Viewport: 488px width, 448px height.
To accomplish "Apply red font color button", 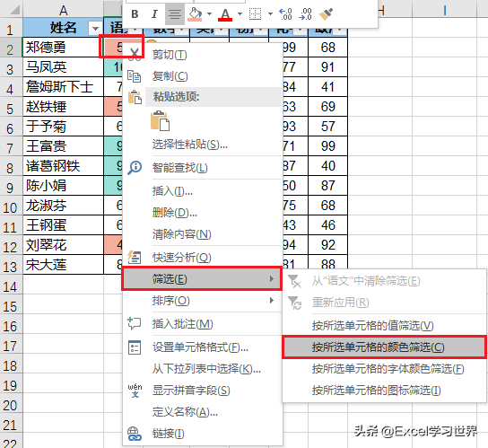I will (x=225, y=14).
